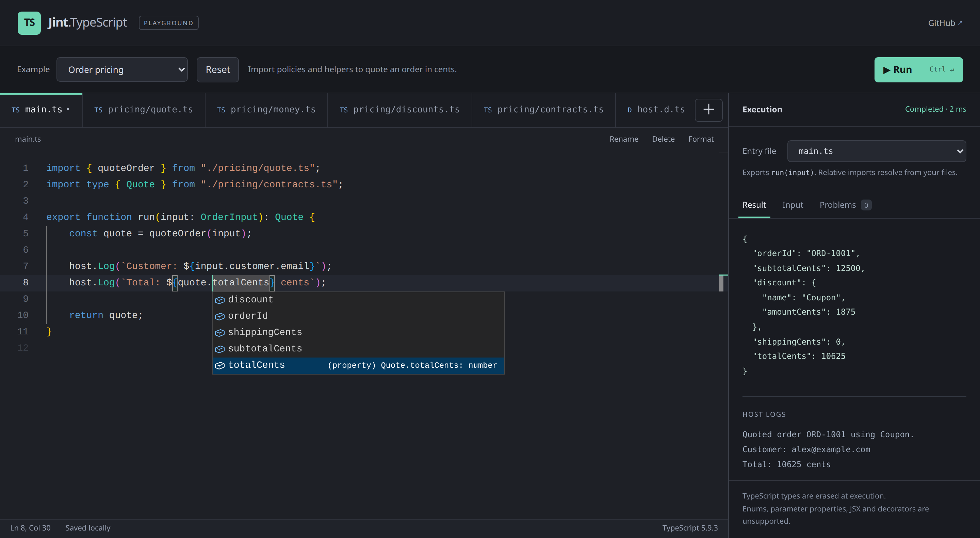Click the "totalCents": 10625 result line
Viewport: 980px width, 538px height.
(x=799, y=357)
